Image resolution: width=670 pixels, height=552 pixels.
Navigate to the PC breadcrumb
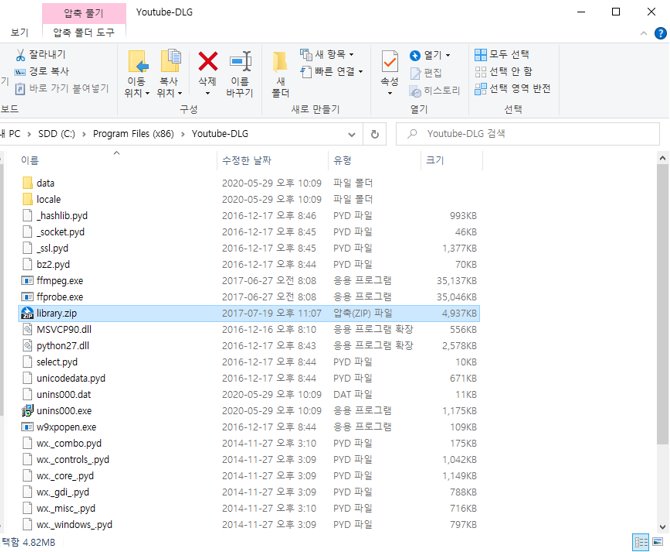tap(11, 134)
